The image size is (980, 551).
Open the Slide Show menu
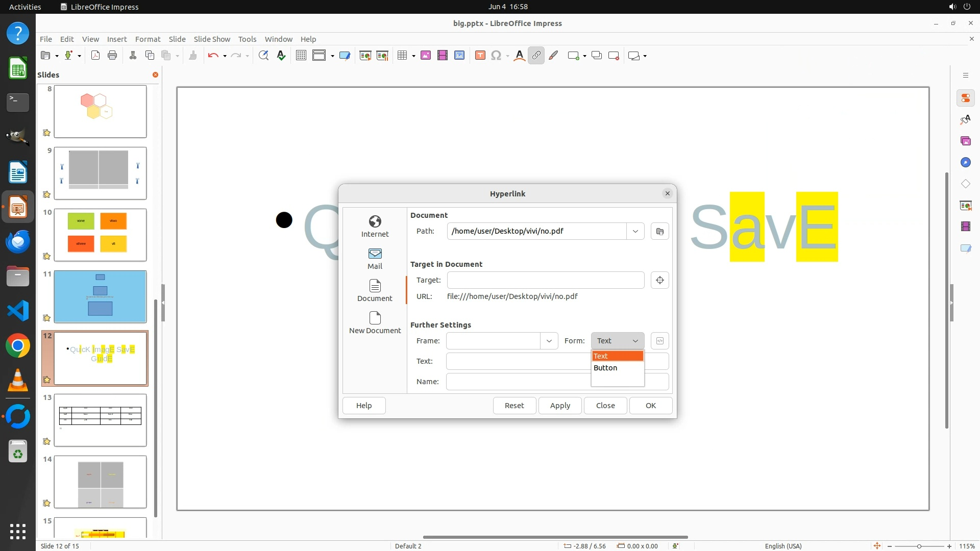coord(212,39)
